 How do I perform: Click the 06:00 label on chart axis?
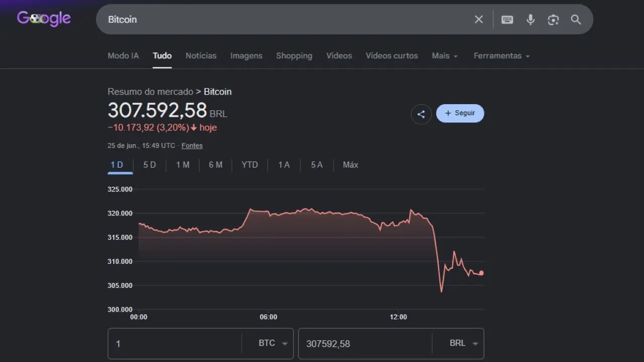pos(268,317)
